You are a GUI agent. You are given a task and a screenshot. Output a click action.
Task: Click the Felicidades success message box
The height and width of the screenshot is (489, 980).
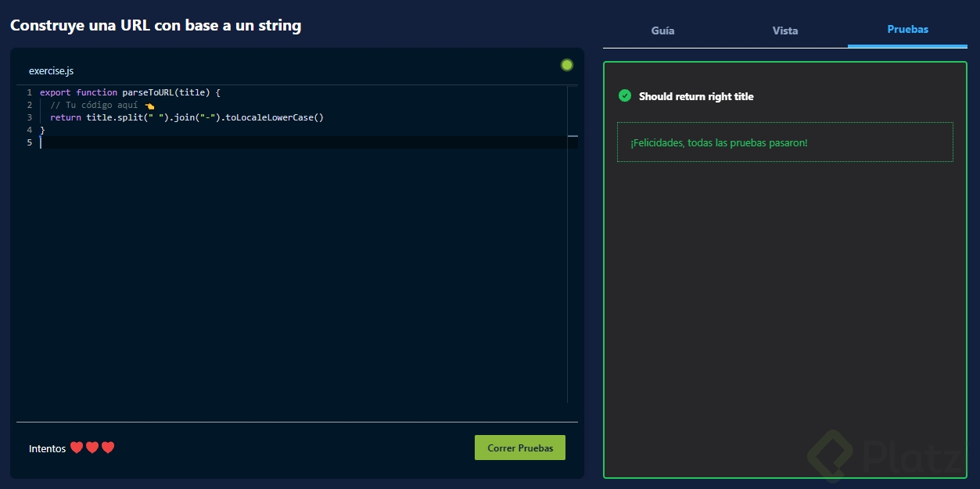(x=784, y=142)
